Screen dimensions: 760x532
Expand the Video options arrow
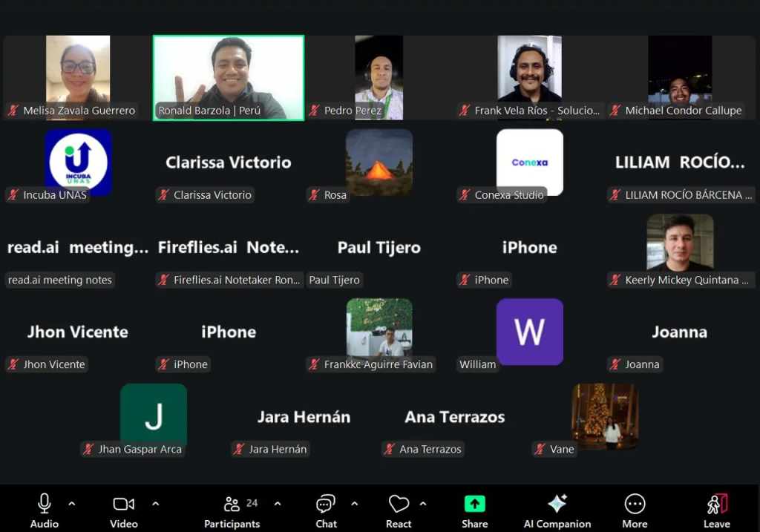156,504
